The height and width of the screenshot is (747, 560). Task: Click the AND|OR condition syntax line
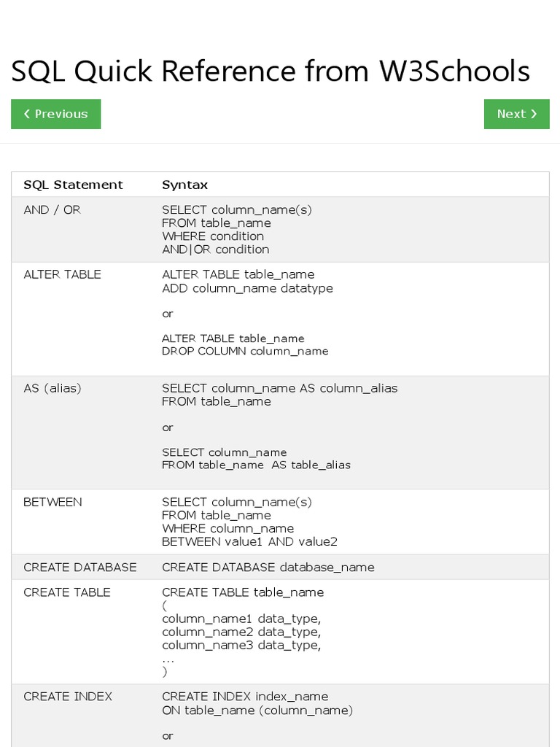[216, 249]
